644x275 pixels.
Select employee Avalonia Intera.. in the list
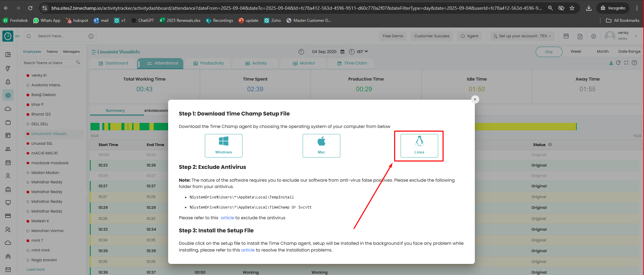click(46, 85)
